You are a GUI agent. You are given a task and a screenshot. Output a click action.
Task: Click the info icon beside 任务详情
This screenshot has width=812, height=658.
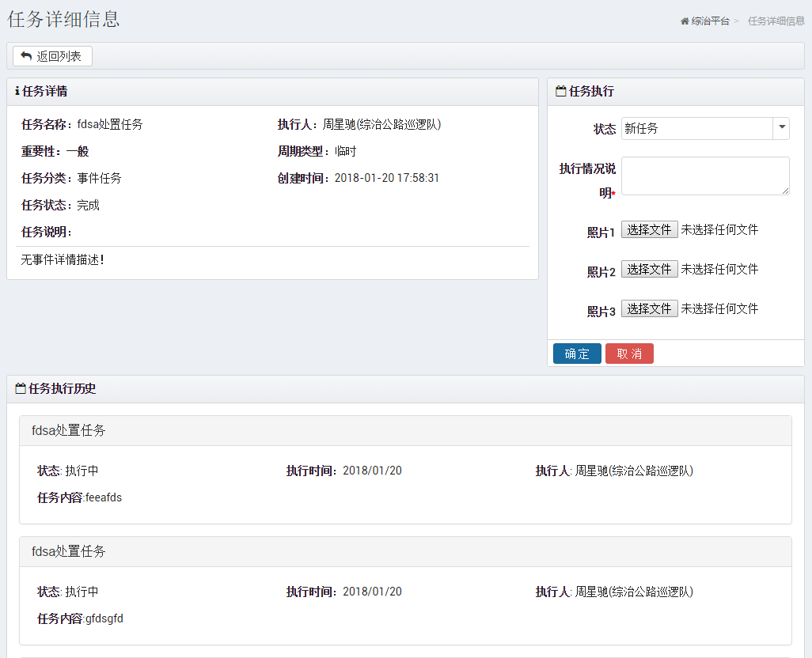17,91
